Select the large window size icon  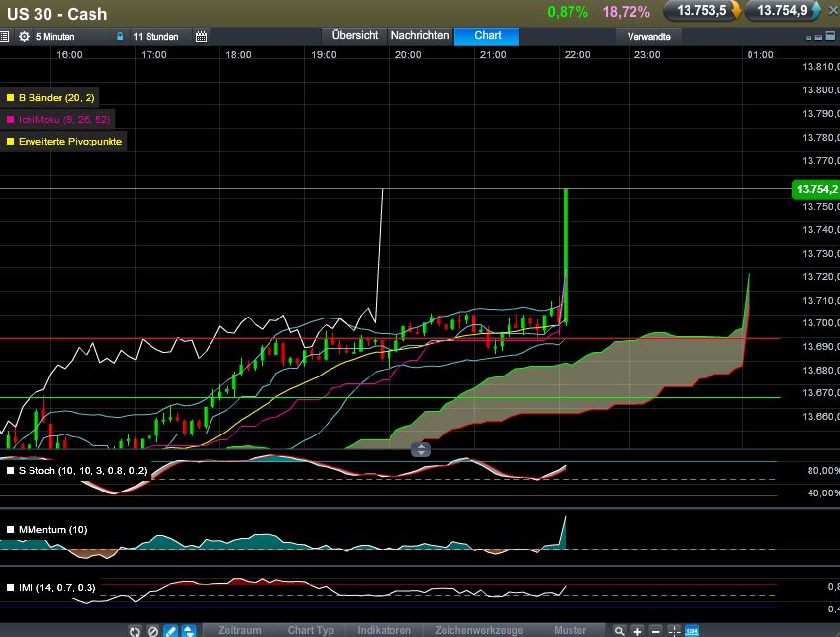click(830, 36)
